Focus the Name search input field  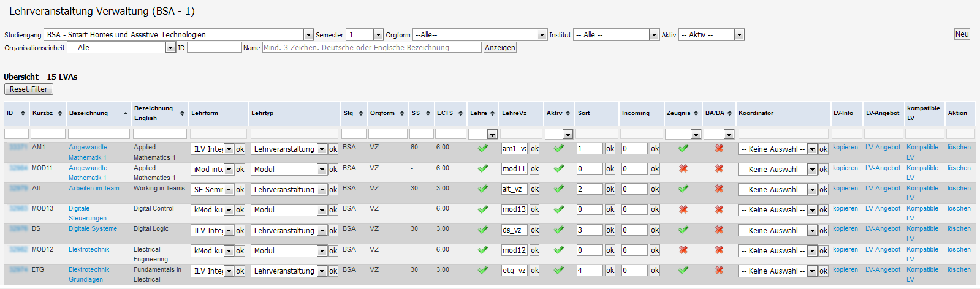[371, 47]
